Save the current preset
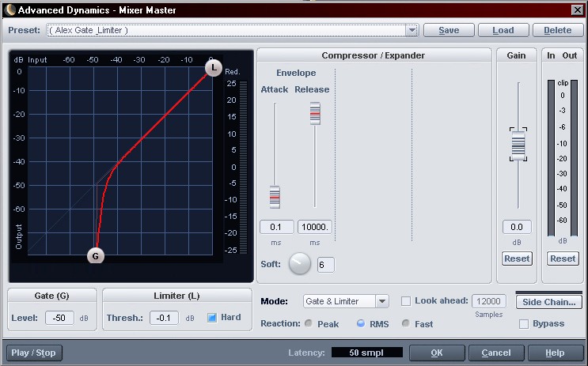The image size is (588, 366). [x=449, y=30]
